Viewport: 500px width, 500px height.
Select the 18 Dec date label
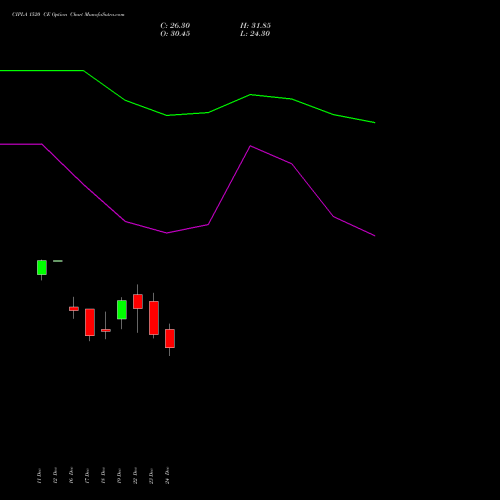pyautogui.click(x=103, y=475)
